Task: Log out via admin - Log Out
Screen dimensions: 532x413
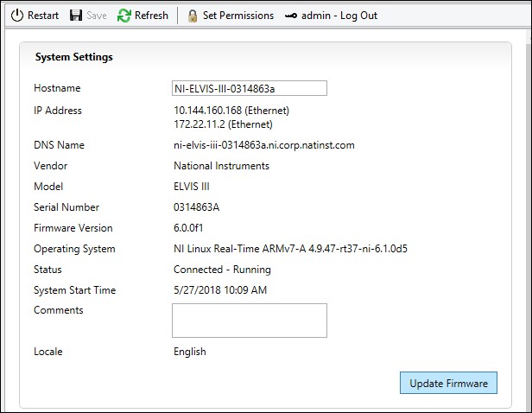Action: 339,16
